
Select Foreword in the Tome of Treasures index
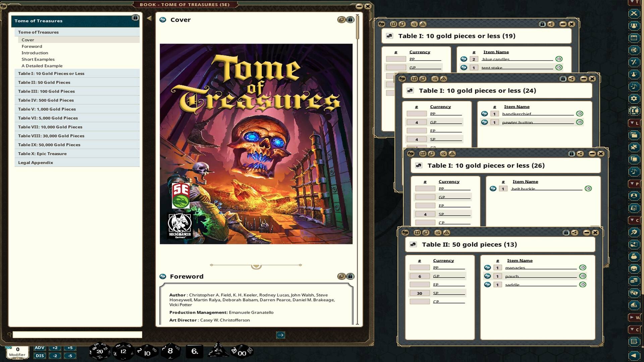click(32, 46)
